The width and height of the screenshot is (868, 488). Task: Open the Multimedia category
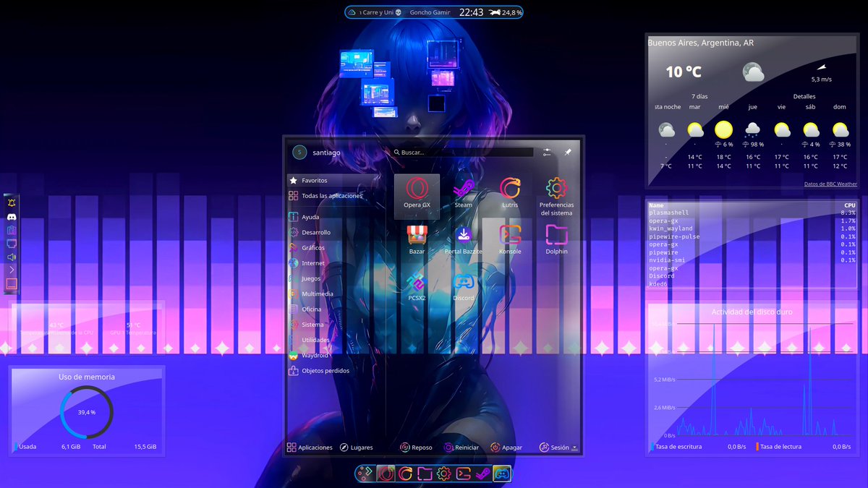(x=334, y=294)
